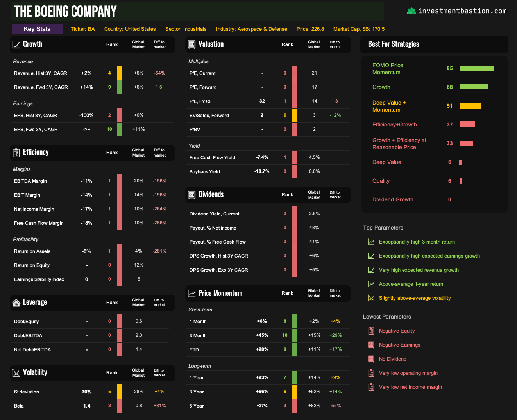Click the EPS, Fwd 3Y, CAGR row
This screenshot has height=420, width=517.
click(x=92, y=129)
